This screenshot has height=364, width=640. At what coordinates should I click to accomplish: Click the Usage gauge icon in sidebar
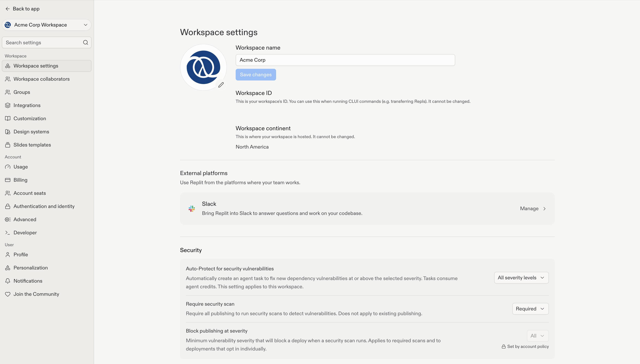(8, 167)
